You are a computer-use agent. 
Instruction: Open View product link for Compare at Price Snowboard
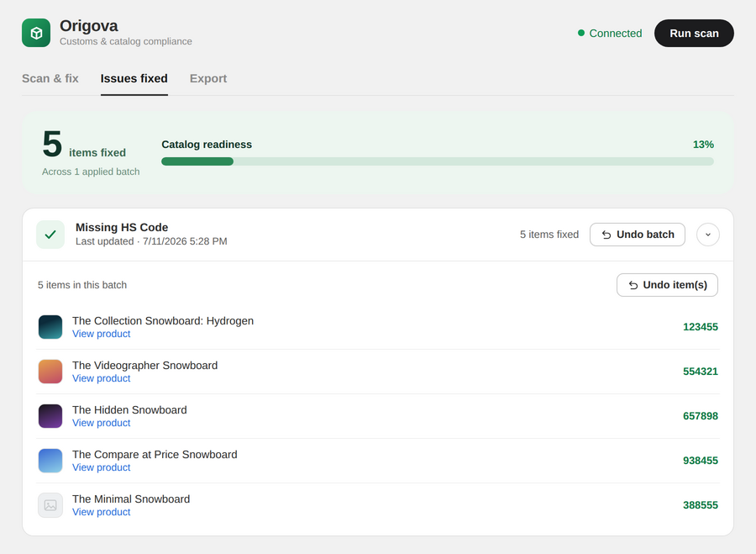(x=102, y=467)
